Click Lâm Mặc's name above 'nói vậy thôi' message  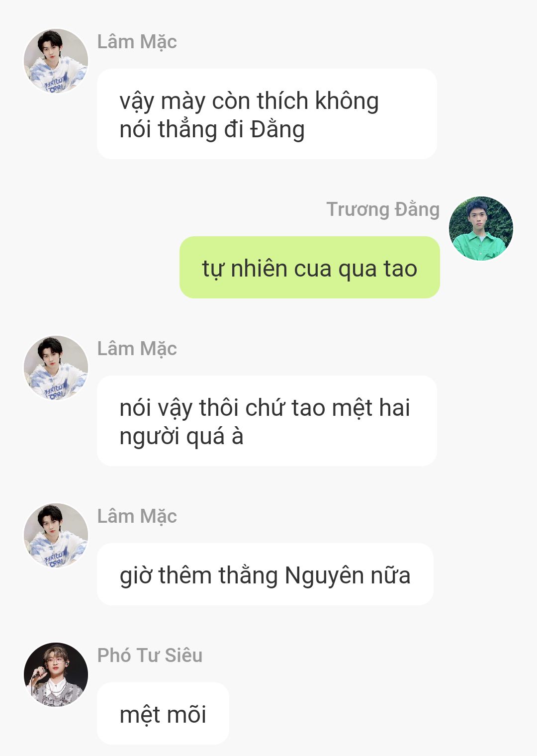coord(137,349)
